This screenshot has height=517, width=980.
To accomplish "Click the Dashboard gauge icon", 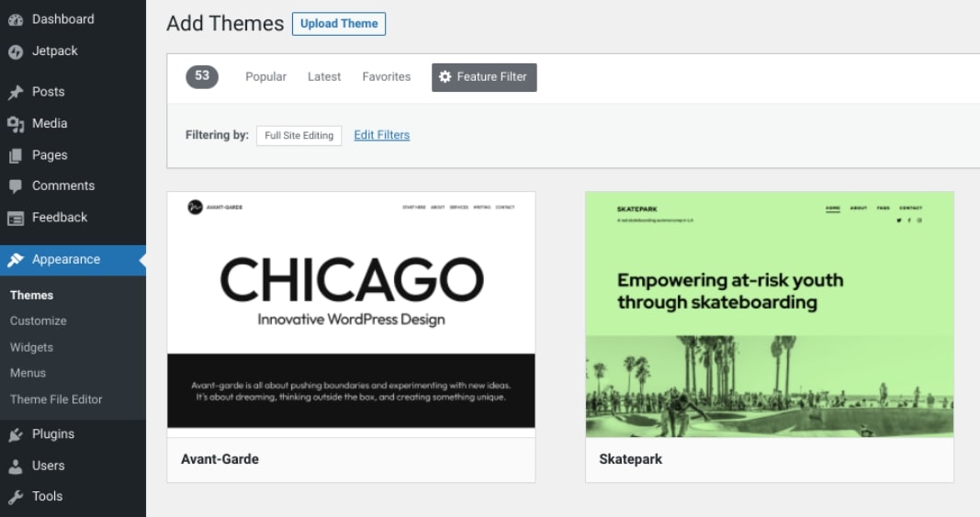I will [x=16, y=19].
